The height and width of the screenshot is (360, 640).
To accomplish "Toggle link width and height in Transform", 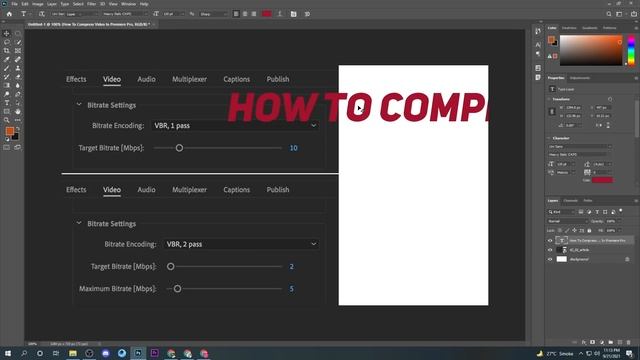I will [552, 111].
